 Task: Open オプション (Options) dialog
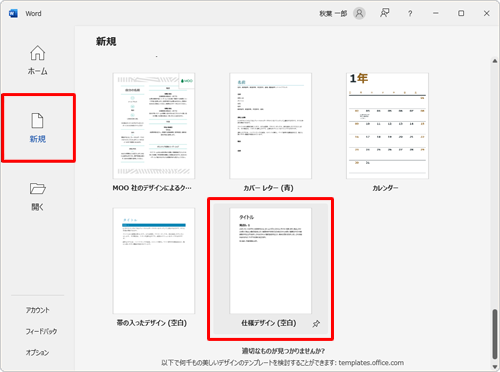[x=37, y=352]
